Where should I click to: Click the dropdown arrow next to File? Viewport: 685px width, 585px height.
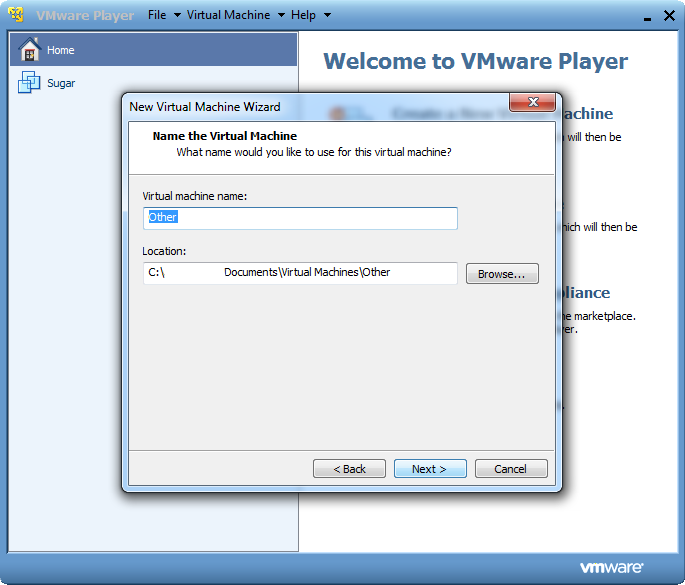(177, 16)
